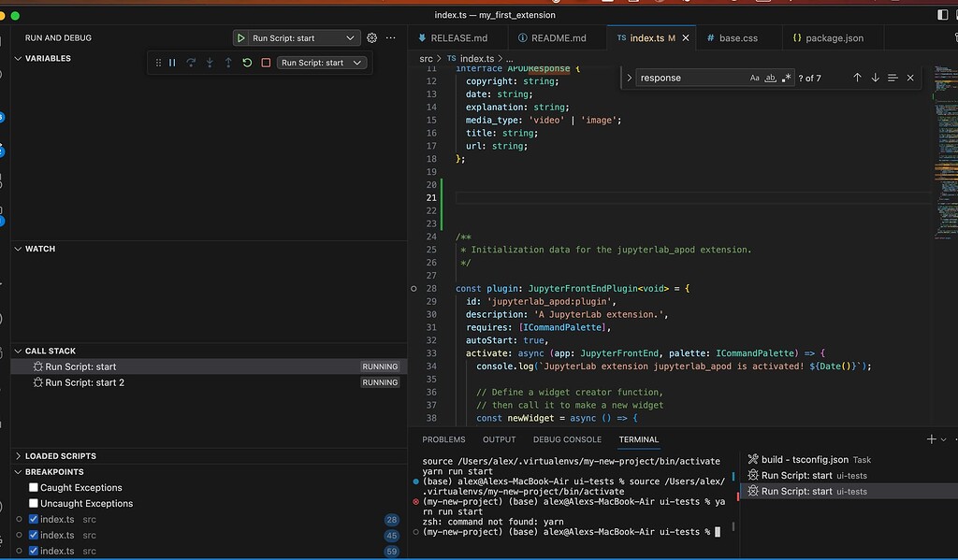Find the next 'response' match

(875, 78)
